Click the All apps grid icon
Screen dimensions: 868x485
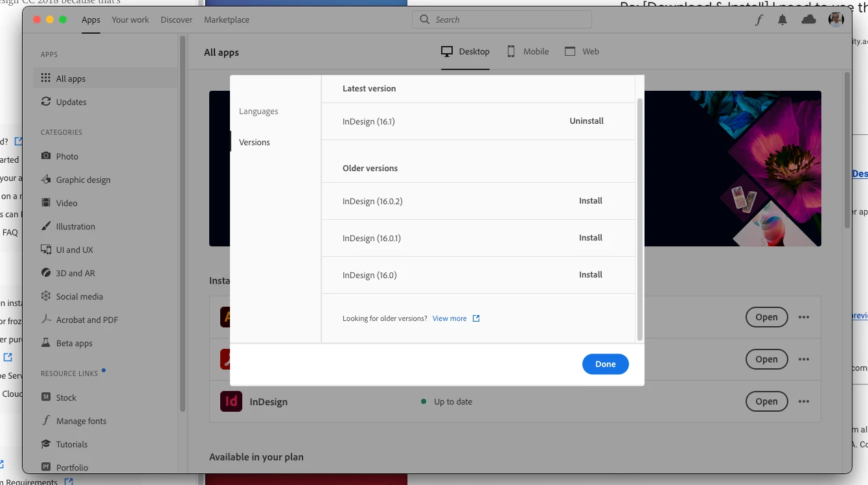[x=45, y=78]
